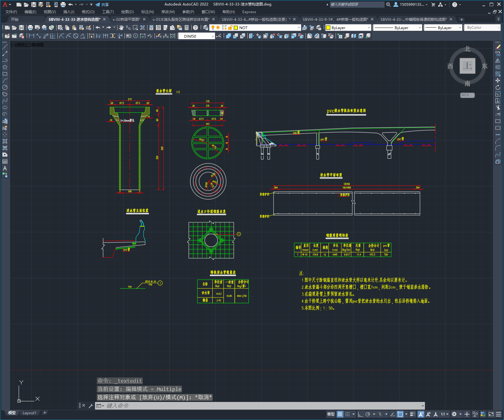
Task: Click the 上 top face of the ViewCube
Action: [x=467, y=66]
